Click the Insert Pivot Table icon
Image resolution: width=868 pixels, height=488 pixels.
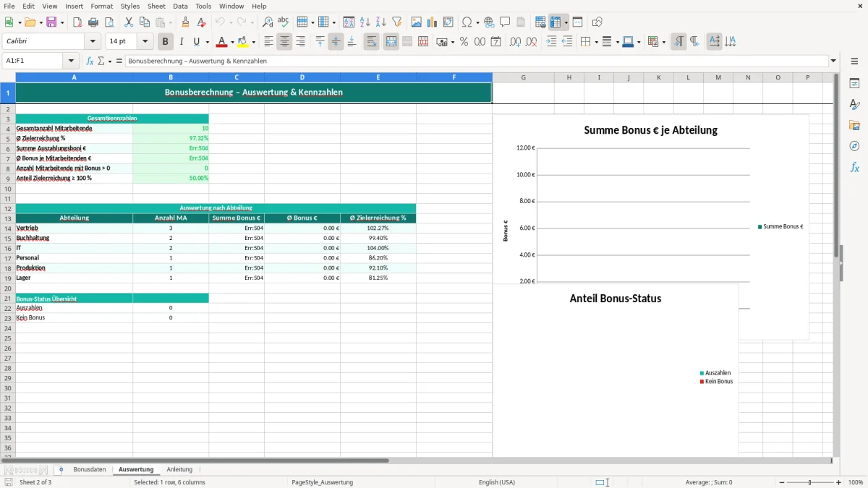pyautogui.click(x=448, y=22)
